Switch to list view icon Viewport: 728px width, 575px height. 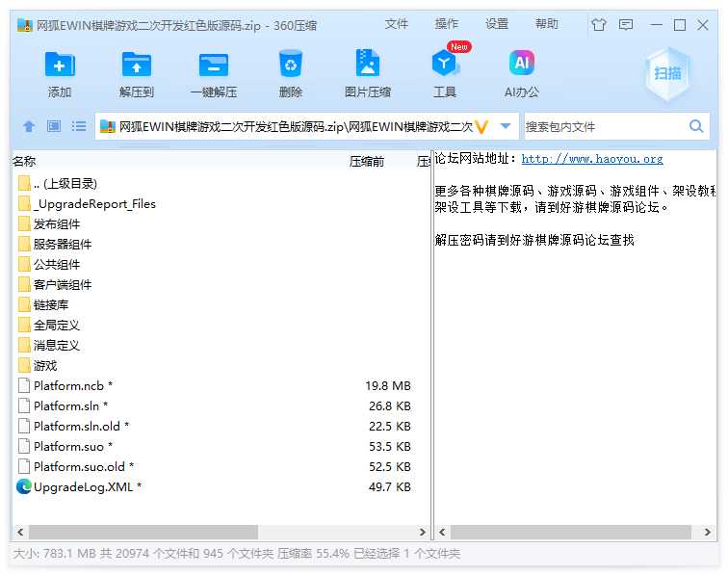pos(79,126)
